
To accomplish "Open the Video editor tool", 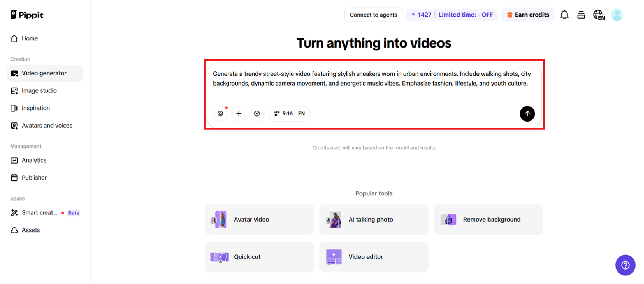I will click(374, 257).
